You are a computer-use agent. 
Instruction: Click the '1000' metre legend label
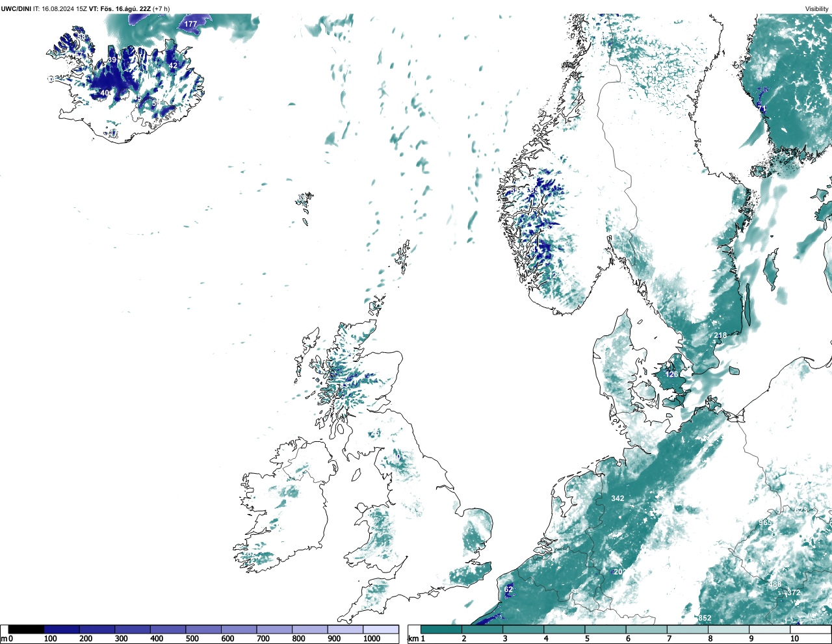pyautogui.click(x=372, y=639)
